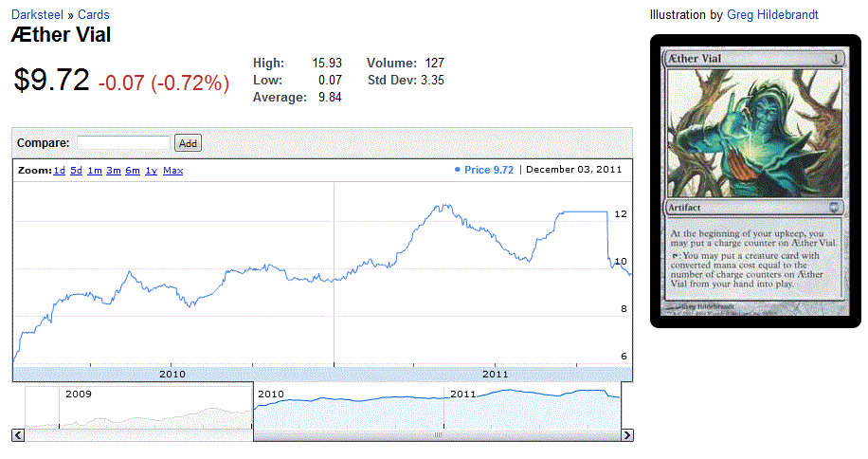Focus the Compare text field

click(123, 143)
